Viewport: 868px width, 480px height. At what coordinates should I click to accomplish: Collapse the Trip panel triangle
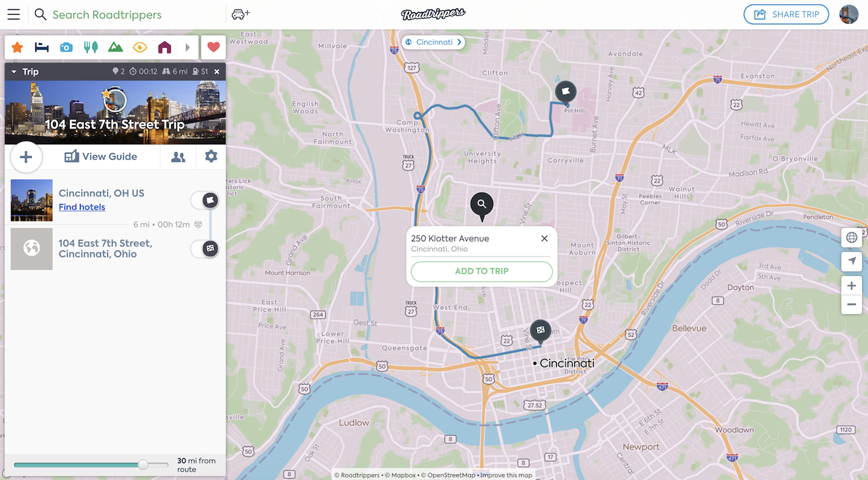tap(14, 71)
